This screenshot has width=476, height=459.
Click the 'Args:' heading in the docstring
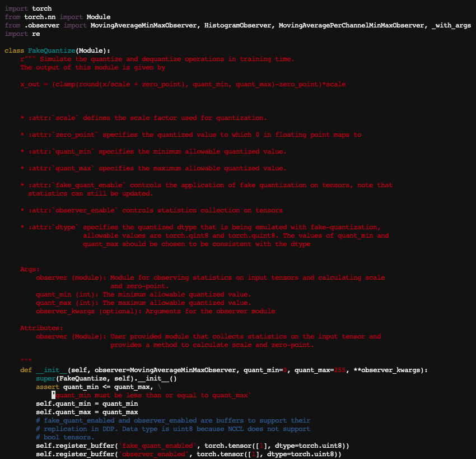30,270
